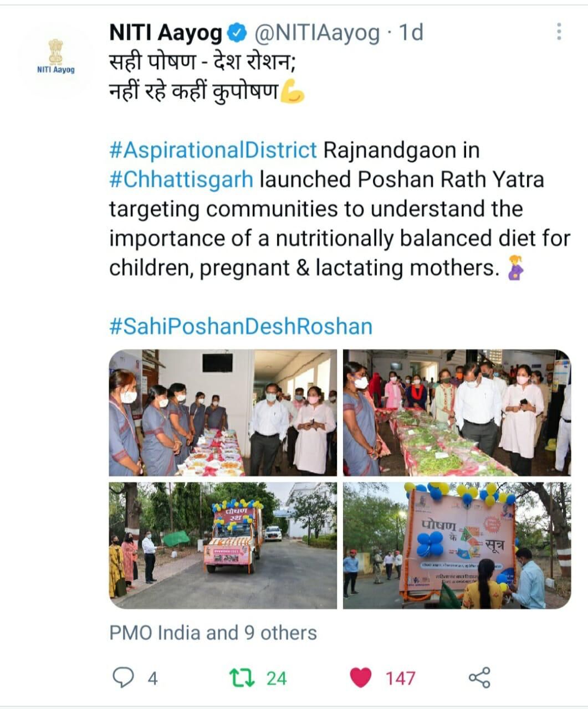Click the retweet count 24
The width and height of the screenshot is (588, 709).
tap(277, 678)
